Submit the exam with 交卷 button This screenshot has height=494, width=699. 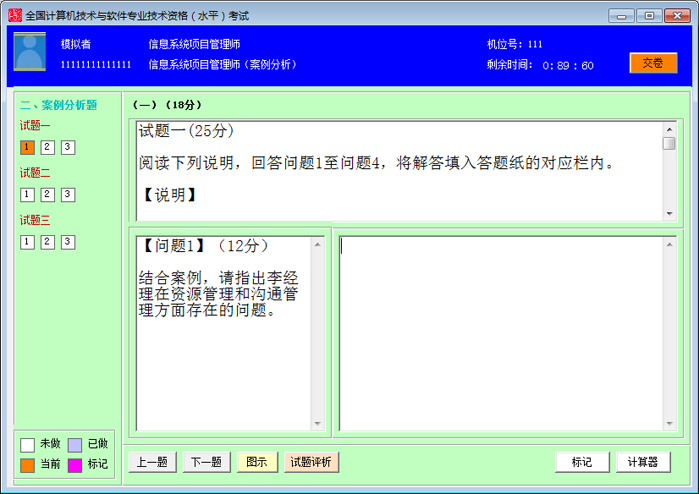[x=653, y=63]
